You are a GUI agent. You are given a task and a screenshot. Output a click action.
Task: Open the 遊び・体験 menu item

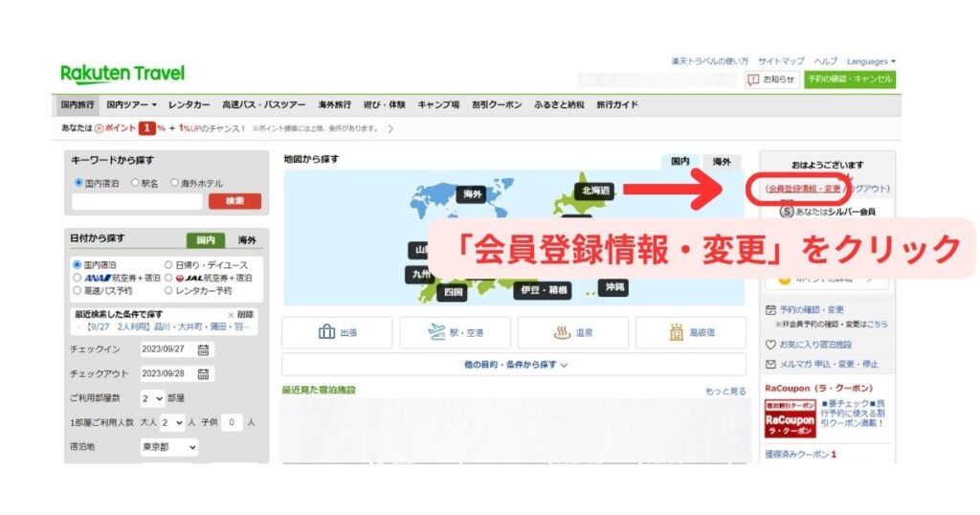pos(385,105)
